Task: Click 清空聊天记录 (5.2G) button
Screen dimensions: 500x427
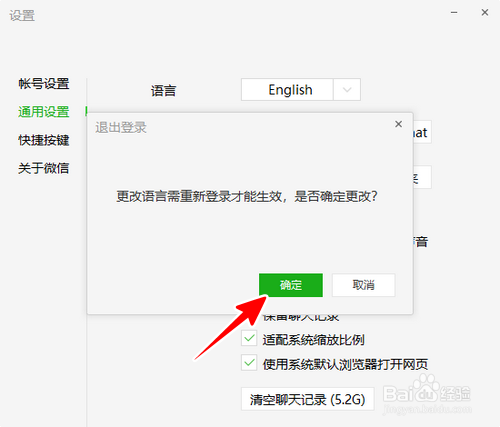Action: click(308, 399)
